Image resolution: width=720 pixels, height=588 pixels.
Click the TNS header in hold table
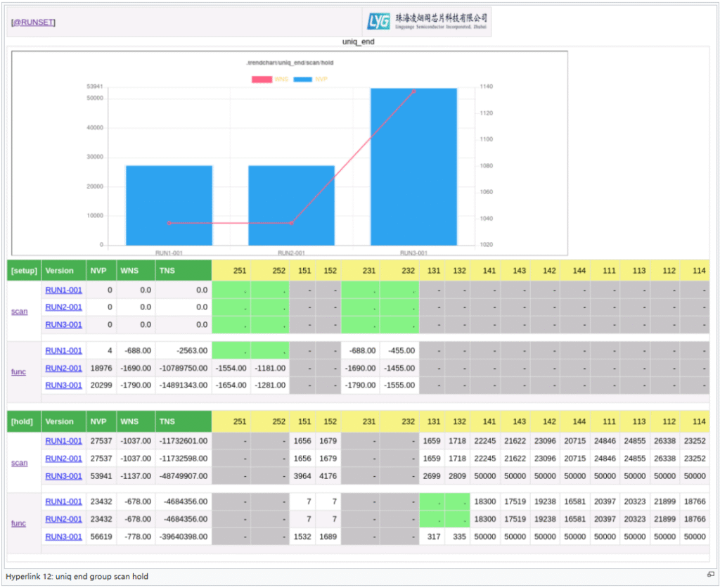point(167,421)
